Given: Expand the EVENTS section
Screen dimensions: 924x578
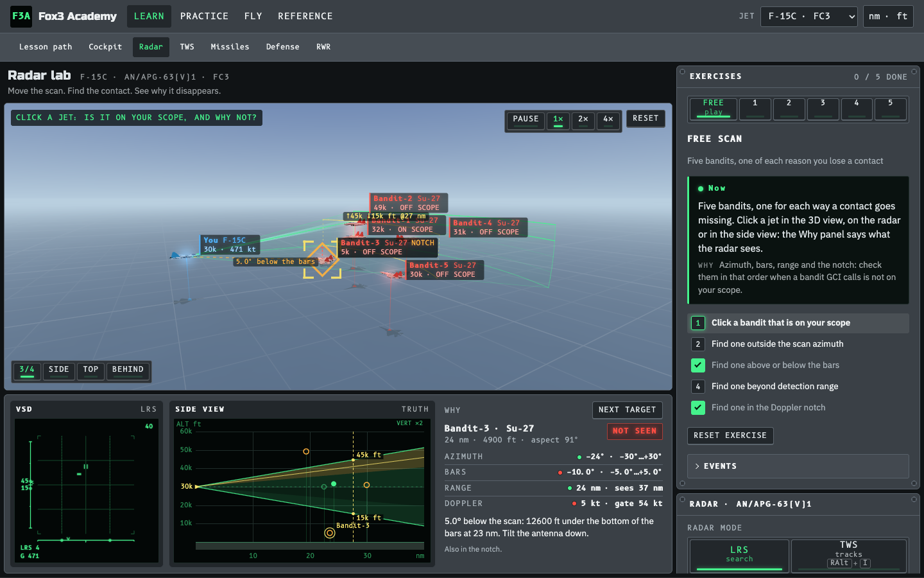Looking at the screenshot, I should [798, 466].
